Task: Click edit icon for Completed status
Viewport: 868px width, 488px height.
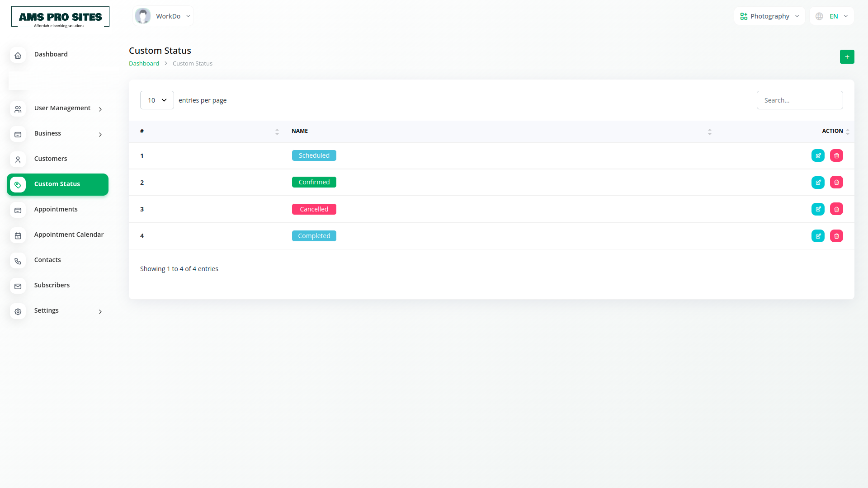Action: 818,236
